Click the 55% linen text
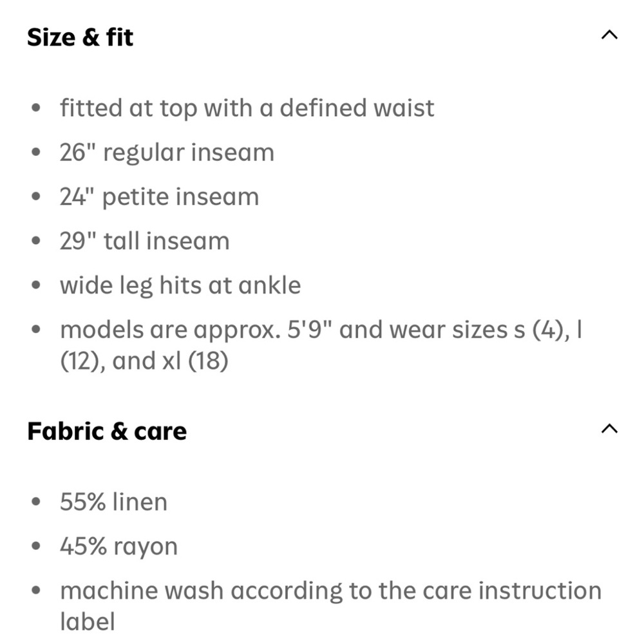Image resolution: width=644 pixels, height=644 pixels. click(113, 502)
